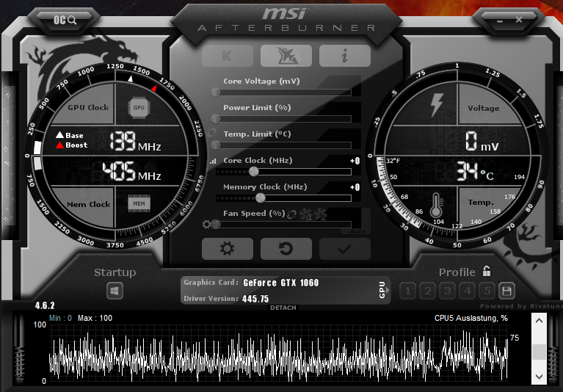Image resolution: width=563 pixels, height=392 pixels.
Task: Click the driver version 445.75
Action: click(x=255, y=299)
